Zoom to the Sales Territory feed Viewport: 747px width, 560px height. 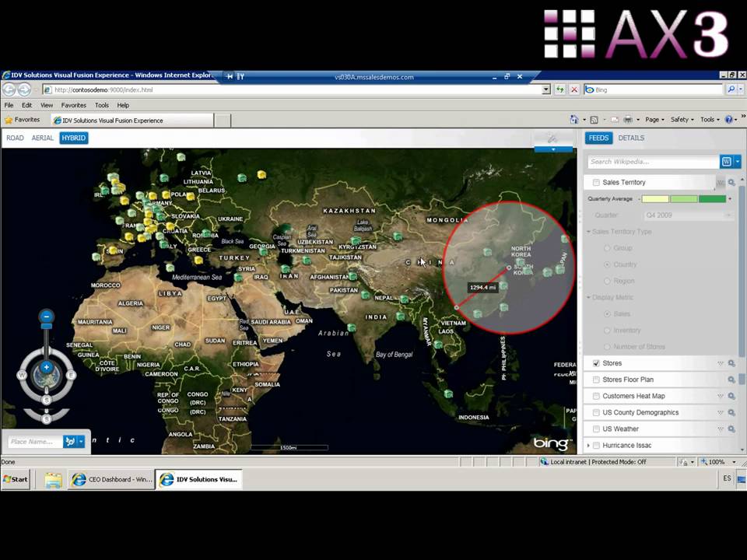(731, 182)
